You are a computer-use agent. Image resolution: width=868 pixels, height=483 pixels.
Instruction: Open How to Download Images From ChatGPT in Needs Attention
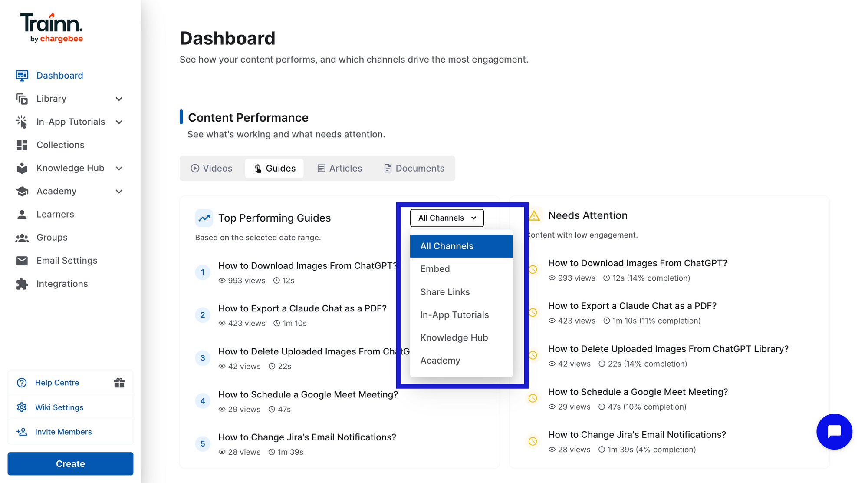[638, 263]
